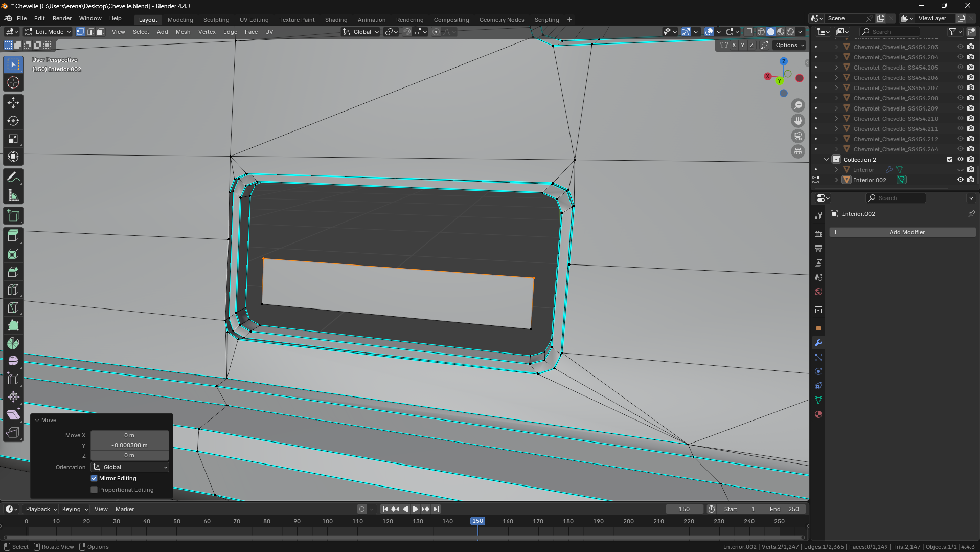Jump to the timeline end frame

point(436,509)
